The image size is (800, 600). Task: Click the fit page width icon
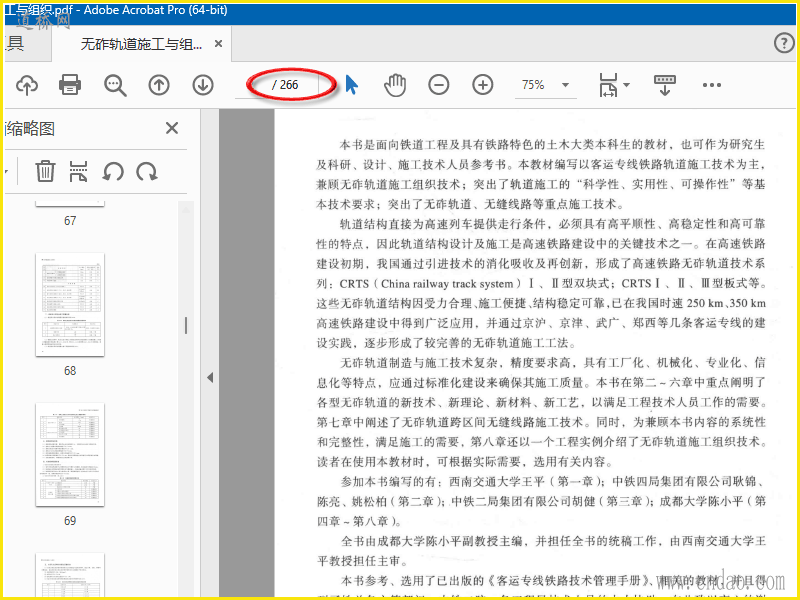point(608,85)
